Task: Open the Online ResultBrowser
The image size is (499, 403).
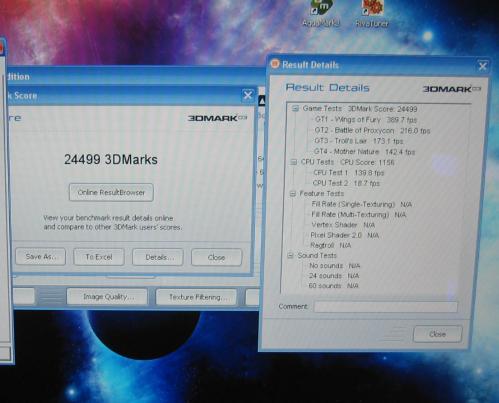Action: [x=111, y=192]
